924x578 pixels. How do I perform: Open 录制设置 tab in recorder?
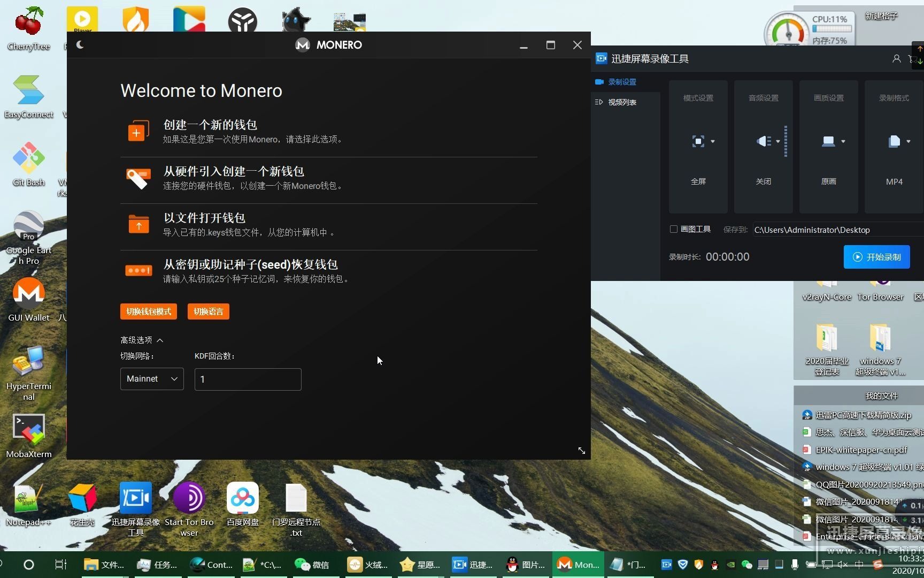pyautogui.click(x=616, y=82)
